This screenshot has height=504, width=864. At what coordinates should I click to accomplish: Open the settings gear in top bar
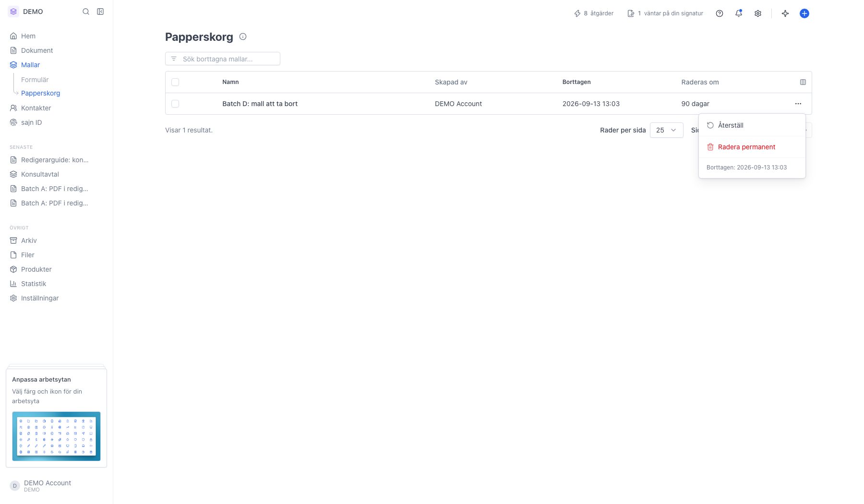[758, 13]
